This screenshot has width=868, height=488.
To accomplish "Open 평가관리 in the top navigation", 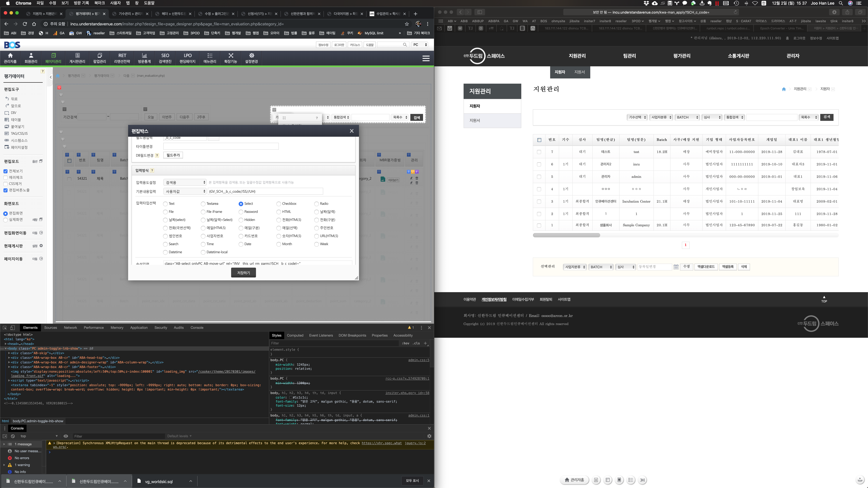I will [x=682, y=56].
